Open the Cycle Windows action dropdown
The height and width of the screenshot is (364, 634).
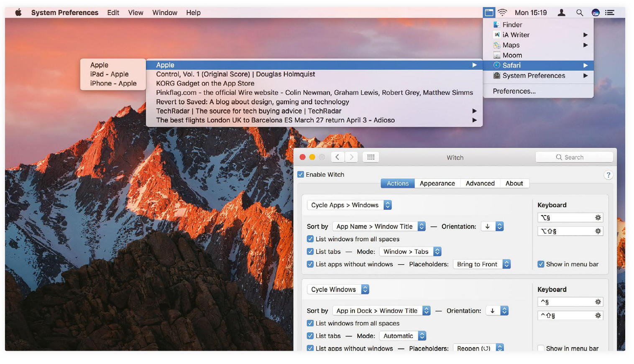pos(338,290)
